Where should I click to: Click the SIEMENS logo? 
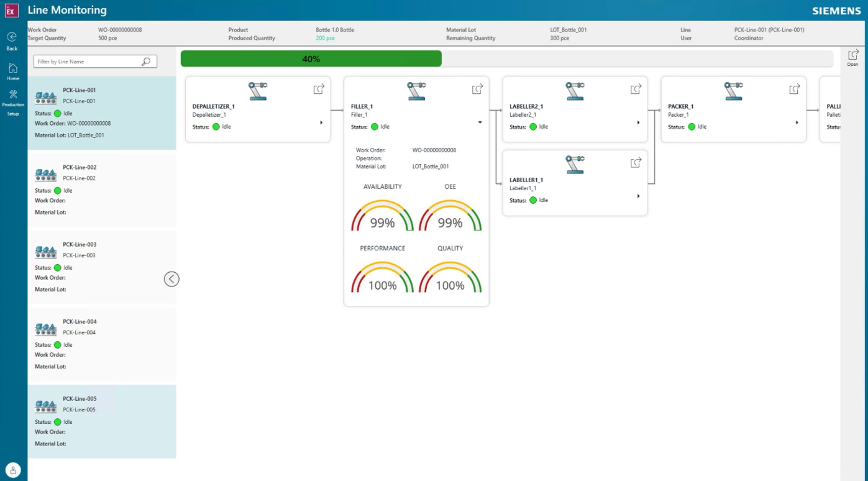pyautogui.click(x=836, y=11)
